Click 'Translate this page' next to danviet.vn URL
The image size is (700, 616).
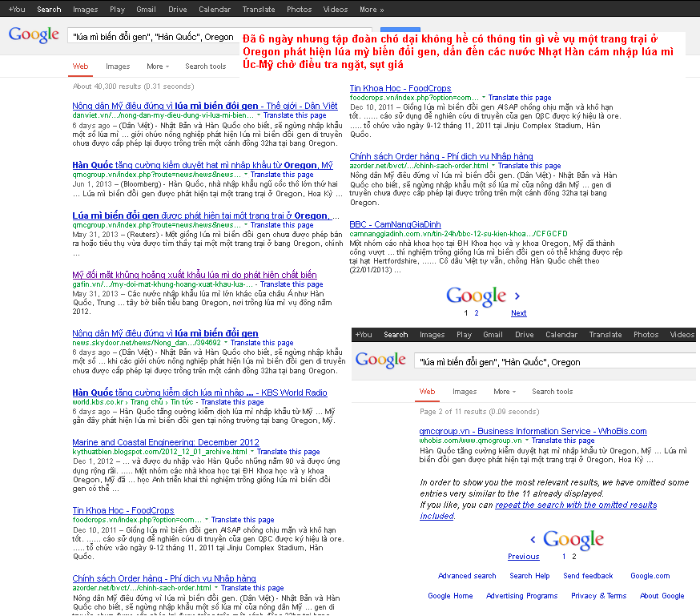[x=295, y=115]
